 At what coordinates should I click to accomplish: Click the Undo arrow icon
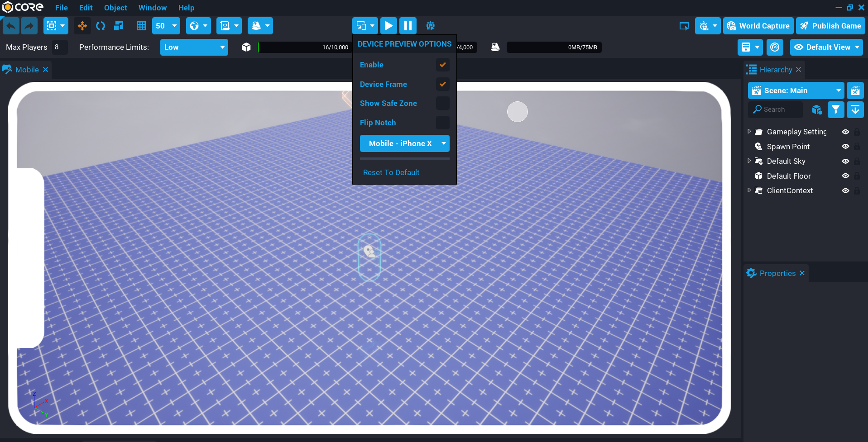tap(10, 26)
